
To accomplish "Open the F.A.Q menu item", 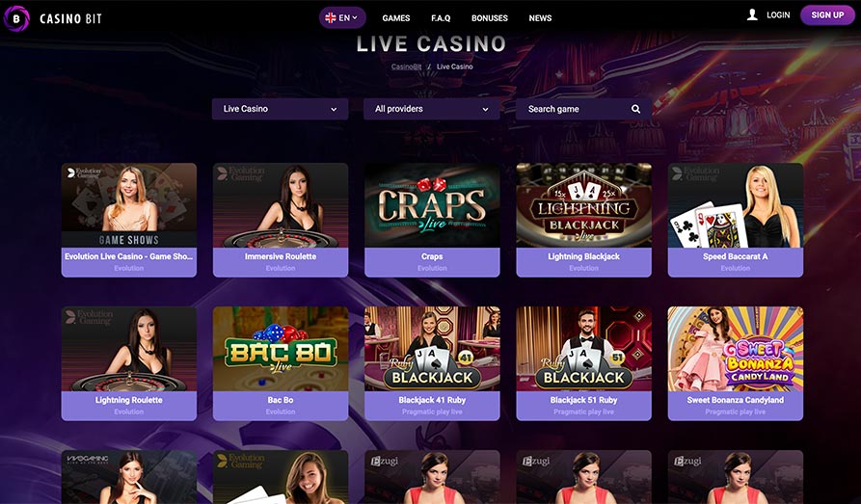I will tap(441, 18).
